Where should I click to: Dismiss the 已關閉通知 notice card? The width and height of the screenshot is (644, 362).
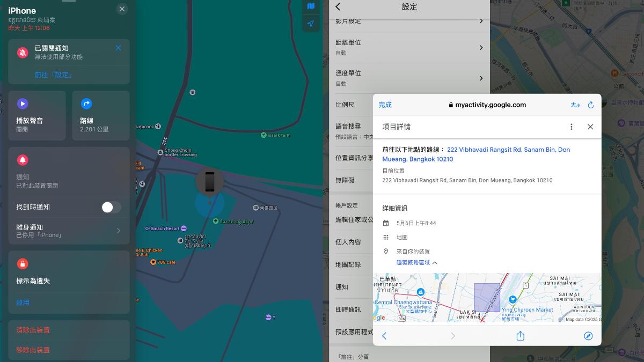pos(118,48)
